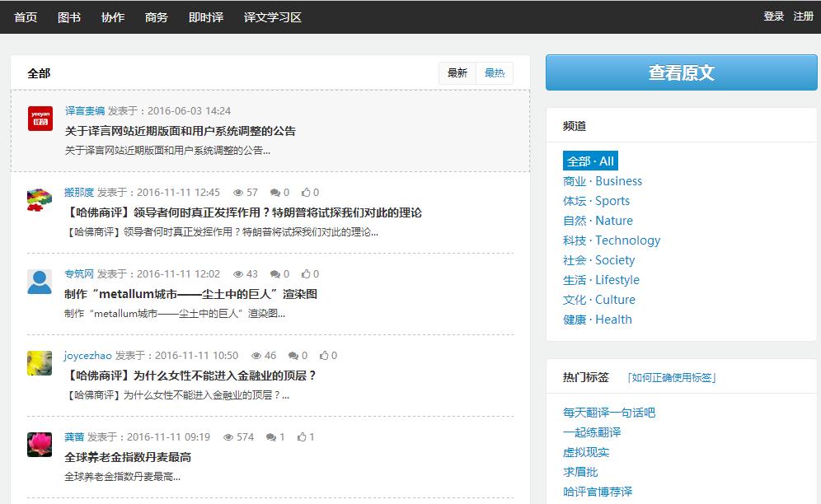Image resolution: width=821 pixels, height=504 pixels.
Task: Open the 虚拟现实 hot tag
Action: [584, 451]
